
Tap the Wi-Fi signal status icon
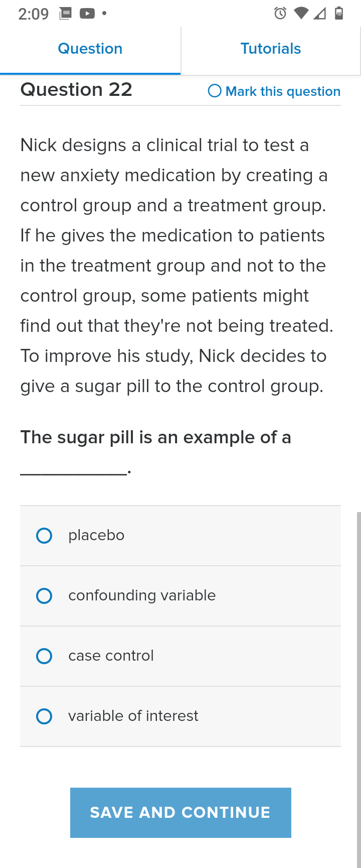pyautogui.click(x=301, y=14)
